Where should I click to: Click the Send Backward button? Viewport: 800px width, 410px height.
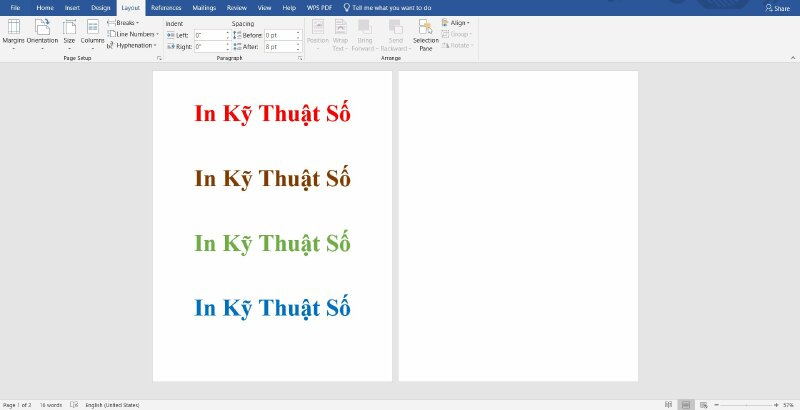click(x=395, y=35)
